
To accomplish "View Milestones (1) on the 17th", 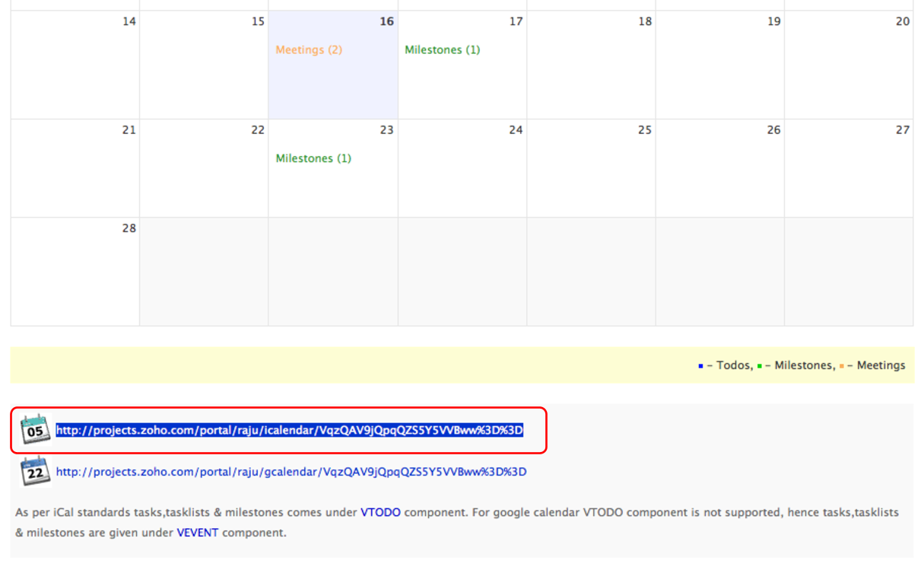I will point(442,50).
